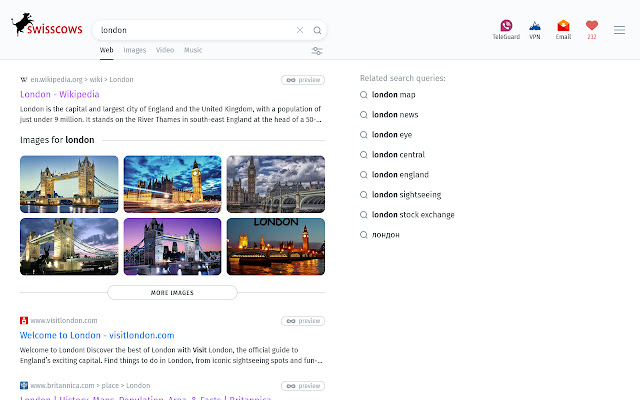This screenshot has width=640, height=400.
Task: Open the hamburger menu
Action: click(x=619, y=30)
